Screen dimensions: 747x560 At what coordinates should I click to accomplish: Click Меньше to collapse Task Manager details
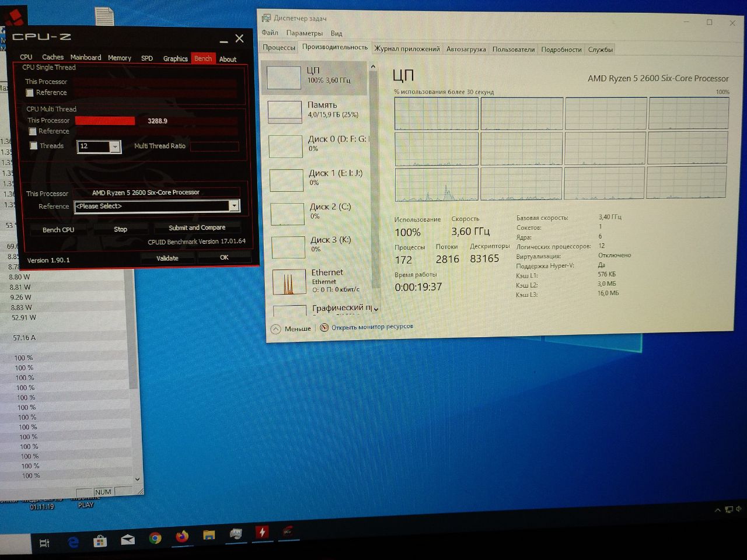click(298, 329)
